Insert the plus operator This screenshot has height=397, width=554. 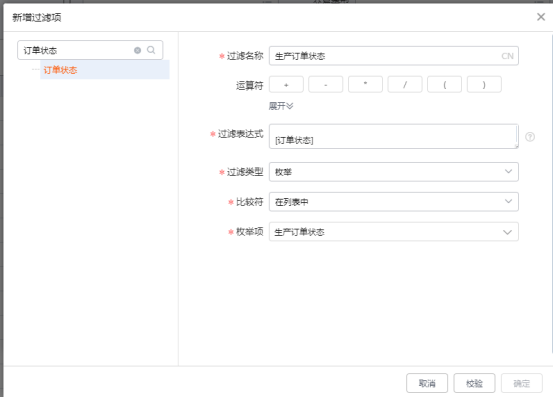click(x=286, y=85)
